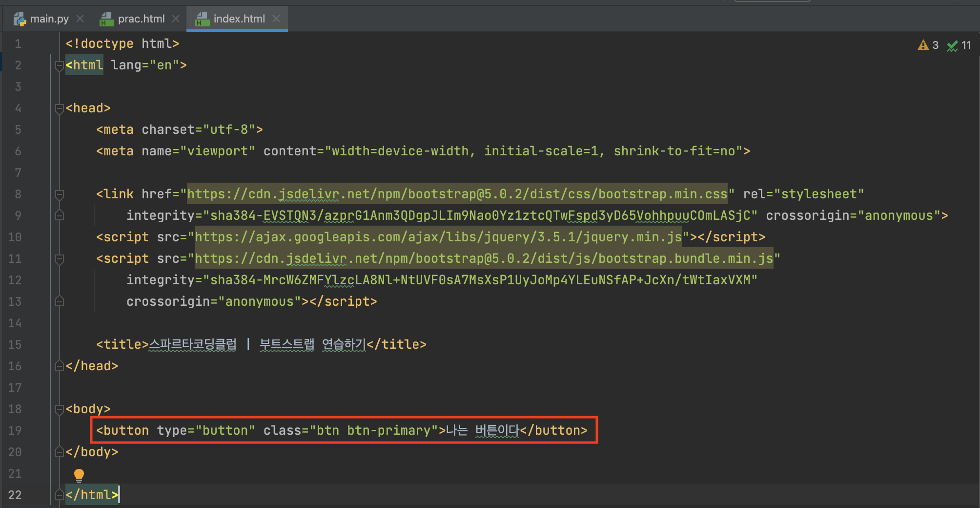Click the rel="stylesheet" attribute
Viewport: 980px width, 508px height.
point(804,194)
